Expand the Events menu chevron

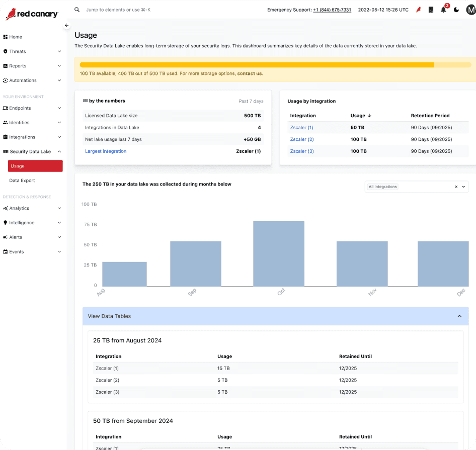tap(59, 252)
